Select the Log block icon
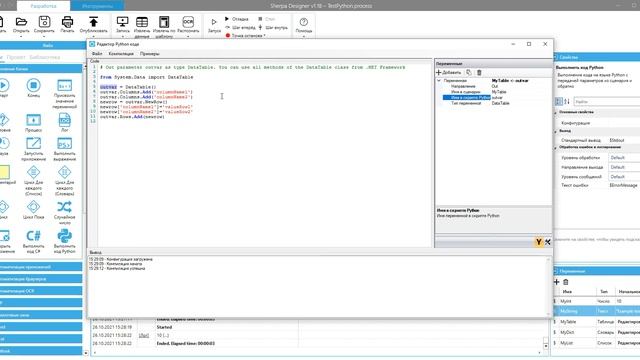The height and width of the screenshot is (360, 640). (64, 120)
